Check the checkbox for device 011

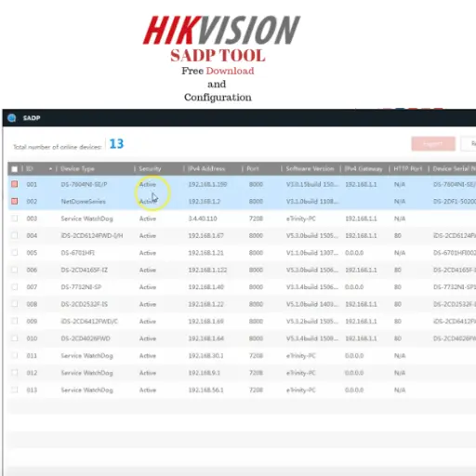point(14,355)
